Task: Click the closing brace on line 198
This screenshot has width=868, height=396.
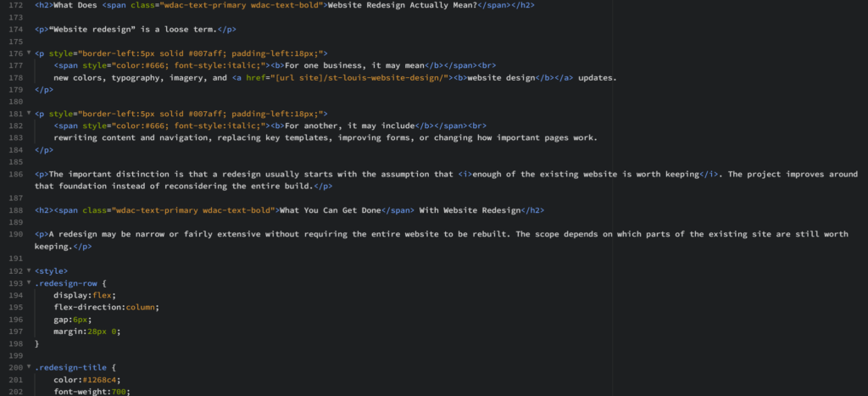Action: tap(36, 344)
